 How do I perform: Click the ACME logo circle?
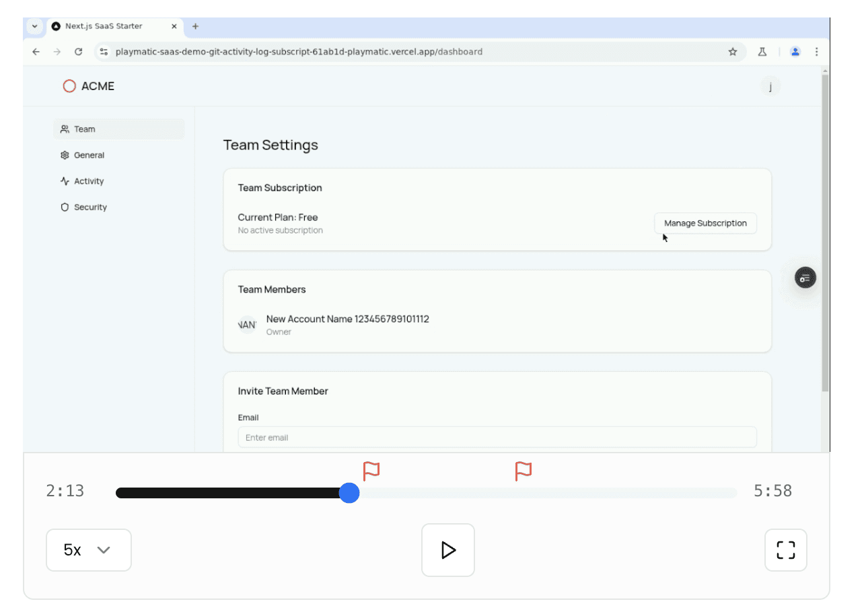[x=69, y=86]
